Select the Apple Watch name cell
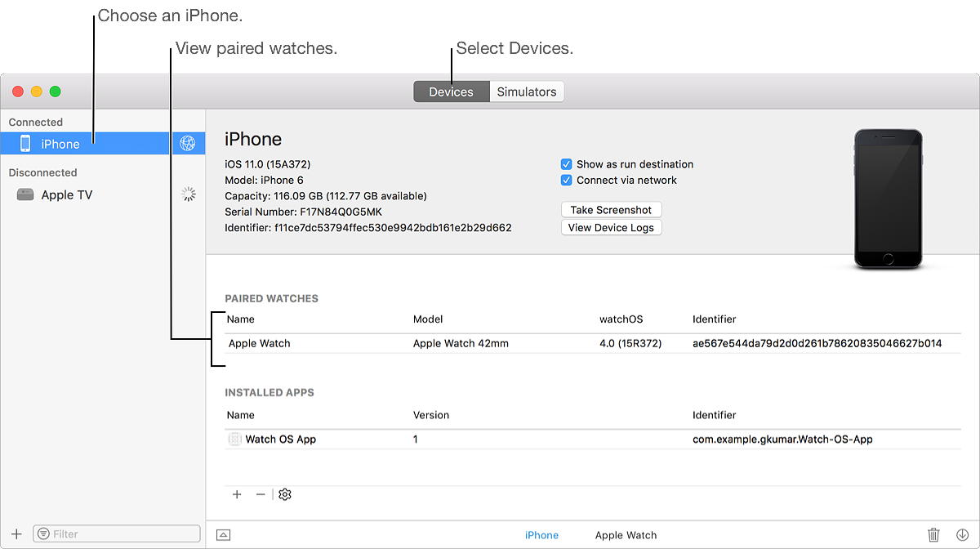 pos(260,343)
